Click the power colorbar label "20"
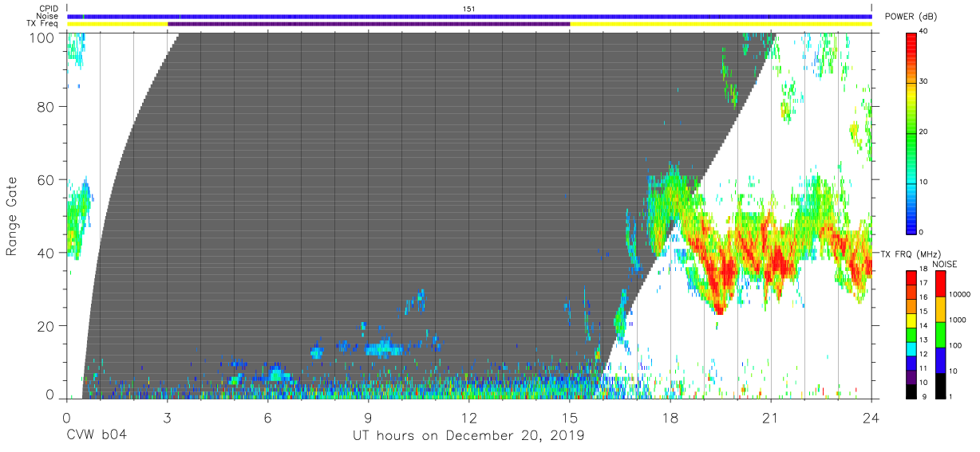Viewport: 980px width, 452px height. (923, 132)
